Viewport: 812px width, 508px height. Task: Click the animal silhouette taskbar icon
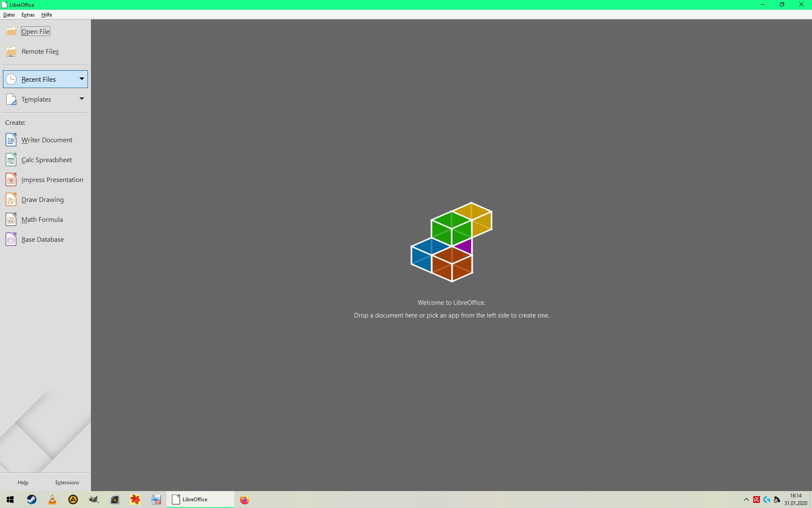pyautogui.click(x=93, y=500)
